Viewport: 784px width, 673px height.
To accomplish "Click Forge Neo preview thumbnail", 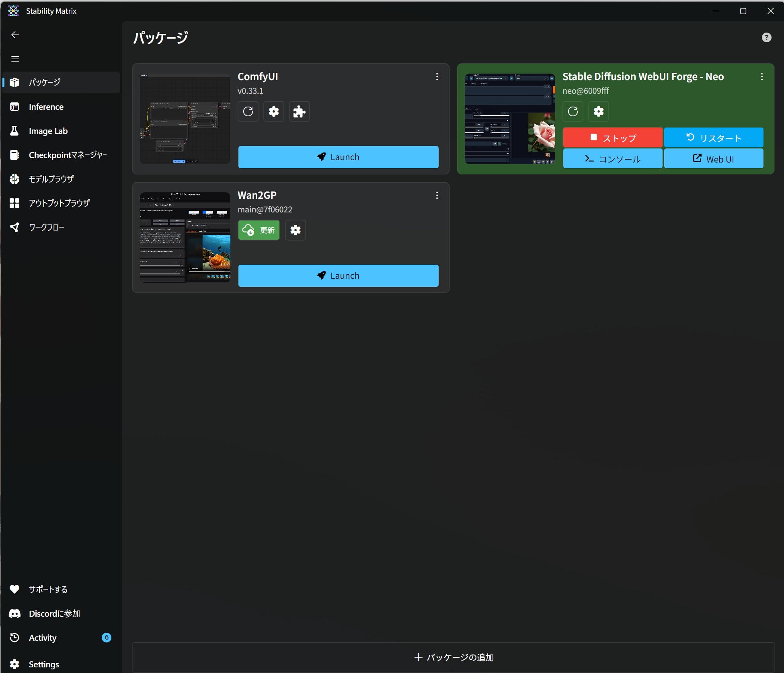I will click(x=510, y=119).
